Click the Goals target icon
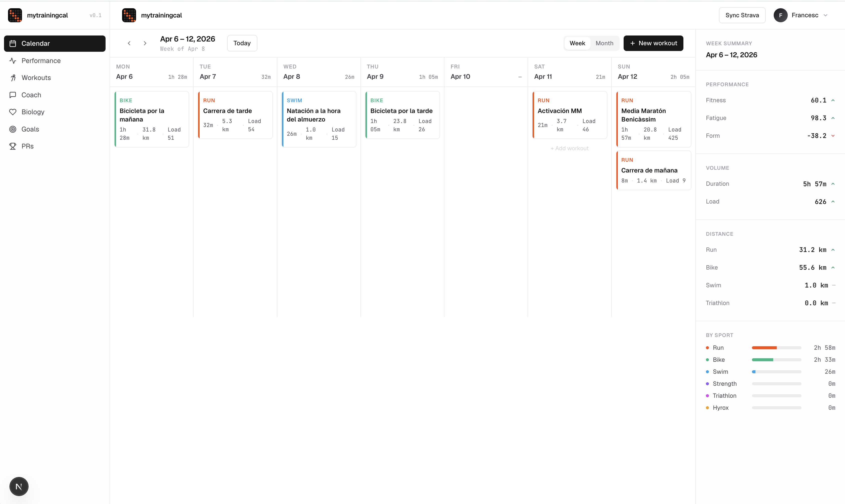 (x=13, y=129)
